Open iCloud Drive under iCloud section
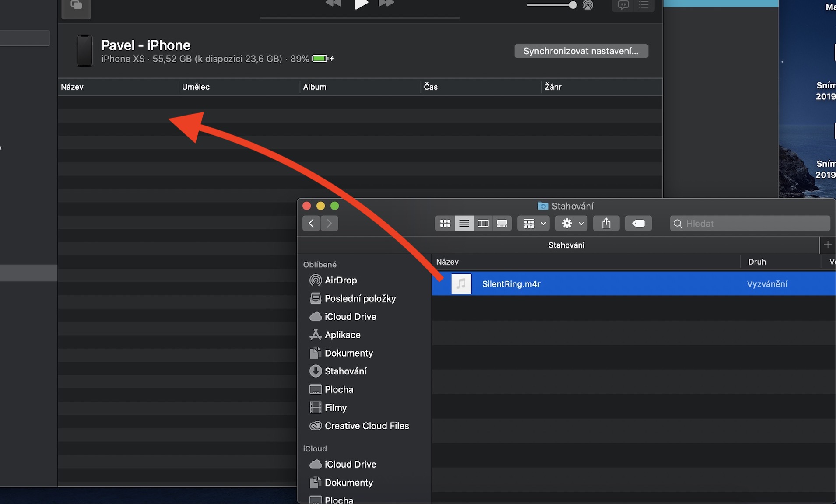This screenshot has width=836, height=504. click(343, 464)
